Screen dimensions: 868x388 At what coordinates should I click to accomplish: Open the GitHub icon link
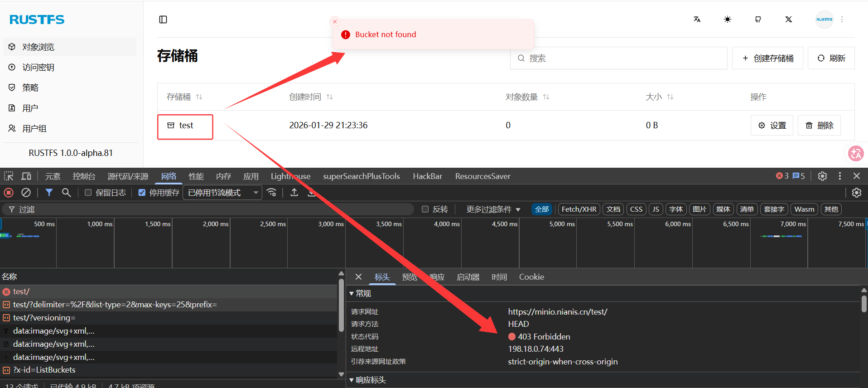758,19
